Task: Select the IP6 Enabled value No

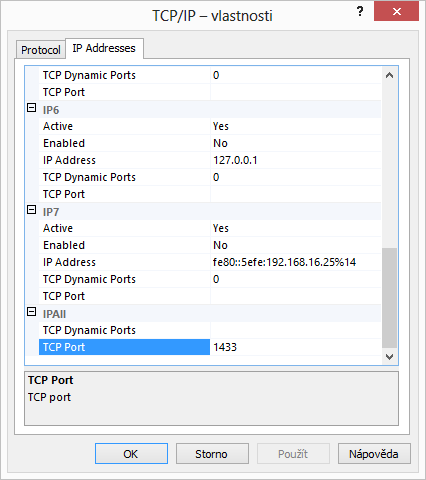Action: click(295, 143)
